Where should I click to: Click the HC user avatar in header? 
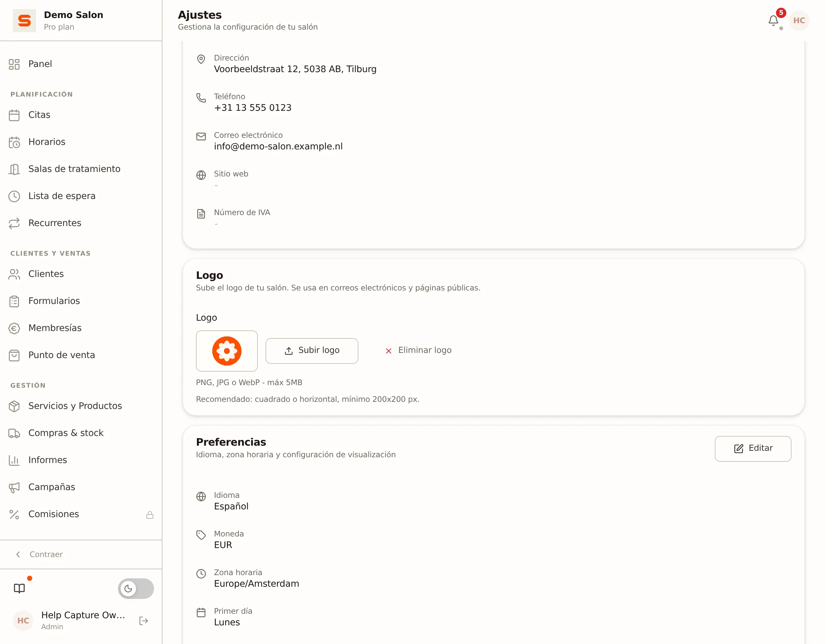pyautogui.click(x=799, y=20)
